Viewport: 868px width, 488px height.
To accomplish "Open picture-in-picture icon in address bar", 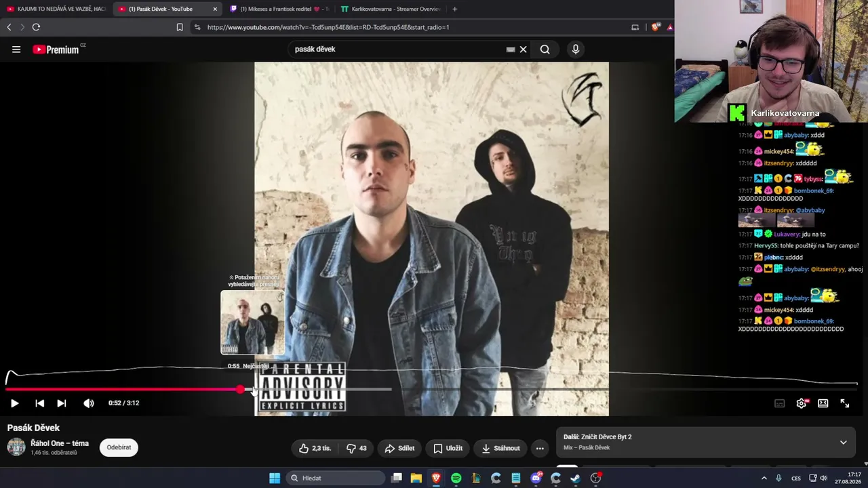I will coord(635,27).
